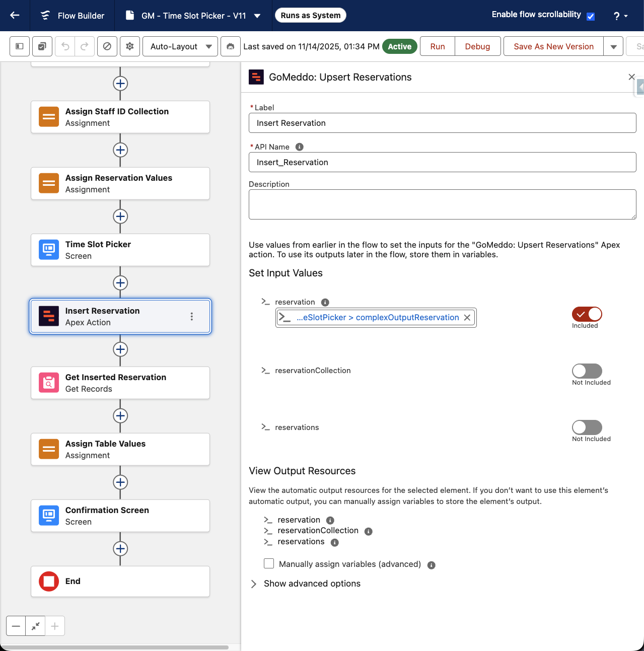Open flow settings gear icon

click(x=130, y=46)
